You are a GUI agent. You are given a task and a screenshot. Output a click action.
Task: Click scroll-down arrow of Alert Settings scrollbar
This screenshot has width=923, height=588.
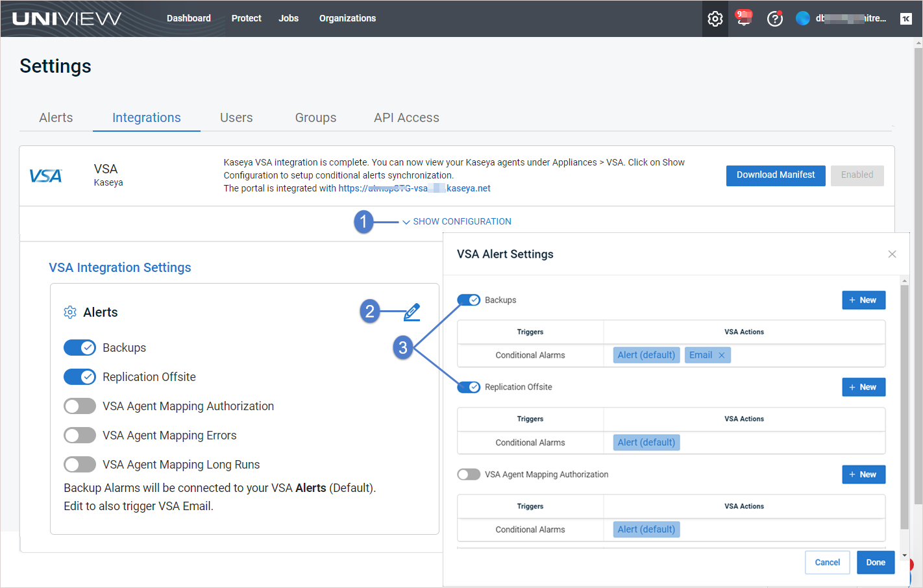tap(904, 556)
